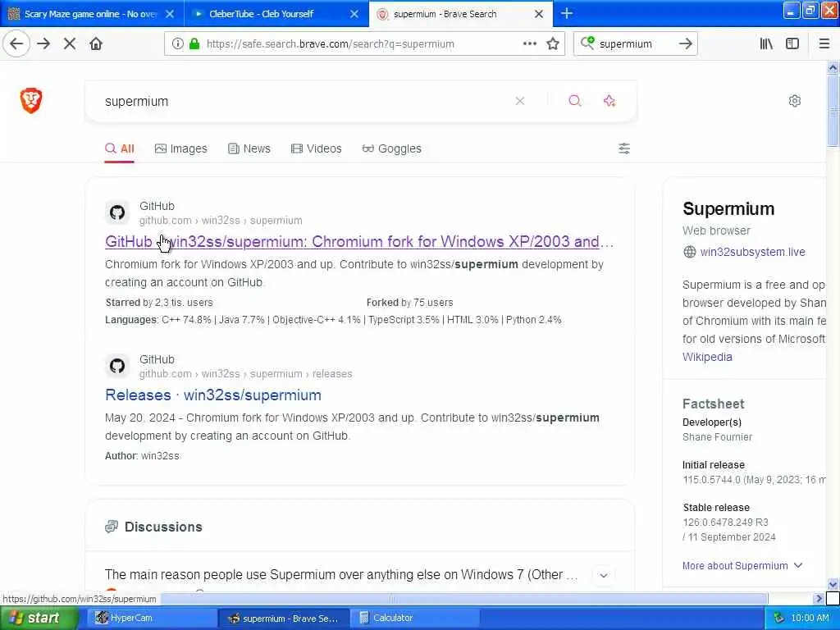Open win32subsystem.live website link
This screenshot has height=630, width=840.
[x=752, y=252]
